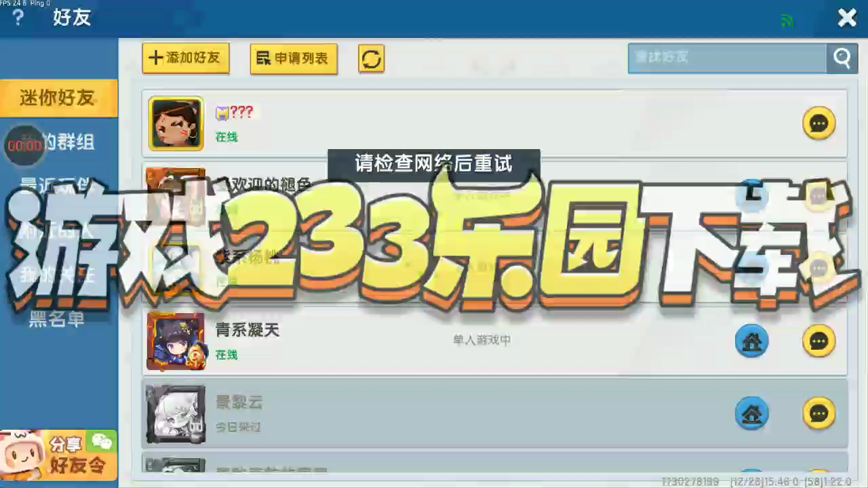Click the help question mark icon
Image resolution: width=868 pixels, height=488 pixels.
point(18,18)
